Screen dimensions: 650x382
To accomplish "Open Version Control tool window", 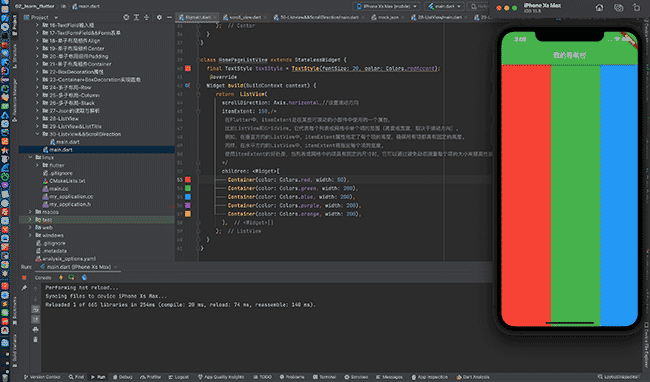I will coord(42,377).
